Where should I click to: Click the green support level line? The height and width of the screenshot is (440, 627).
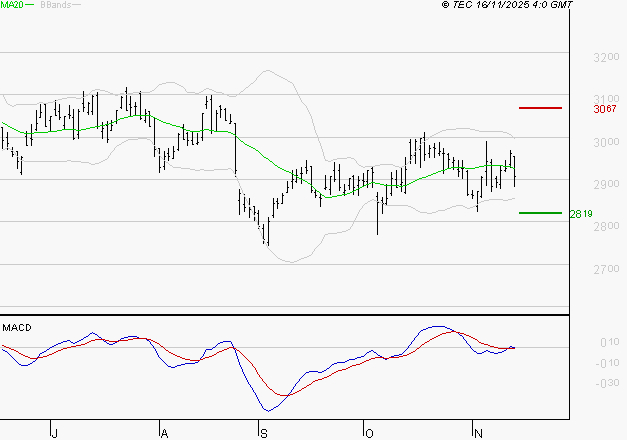tap(540, 213)
